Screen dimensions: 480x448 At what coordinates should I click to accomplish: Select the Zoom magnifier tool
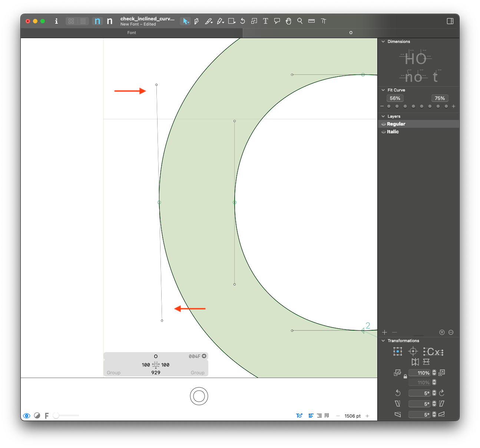coord(300,21)
